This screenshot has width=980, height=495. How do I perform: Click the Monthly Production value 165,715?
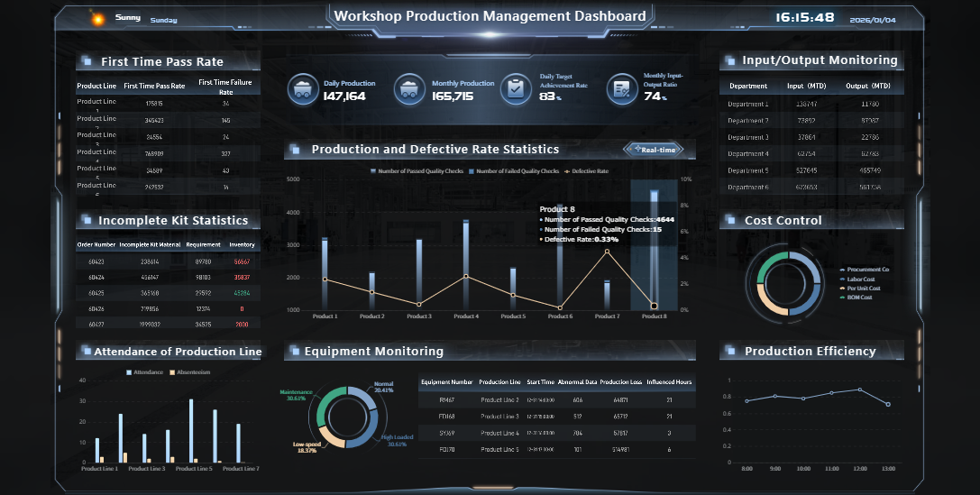point(453,96)
